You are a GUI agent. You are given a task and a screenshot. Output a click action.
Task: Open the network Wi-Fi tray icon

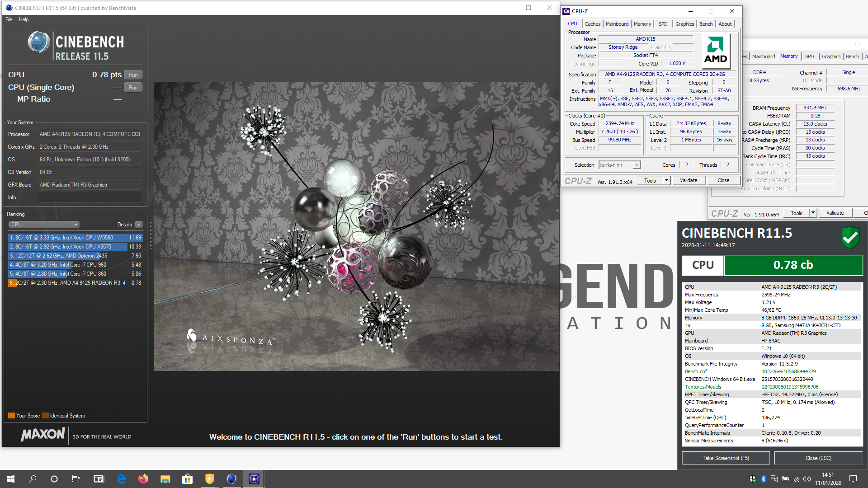pos(797,479)
